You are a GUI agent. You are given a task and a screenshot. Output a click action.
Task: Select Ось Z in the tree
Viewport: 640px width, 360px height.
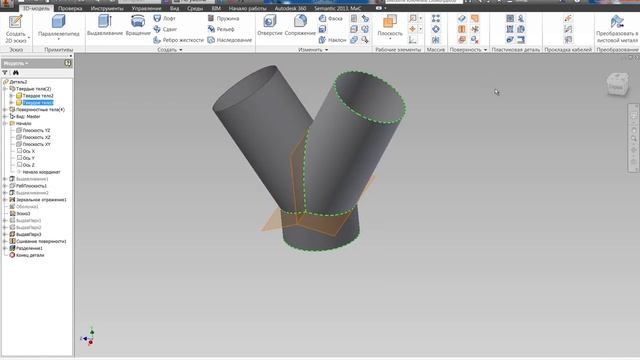pyautogui.click(x=29, y=165)
